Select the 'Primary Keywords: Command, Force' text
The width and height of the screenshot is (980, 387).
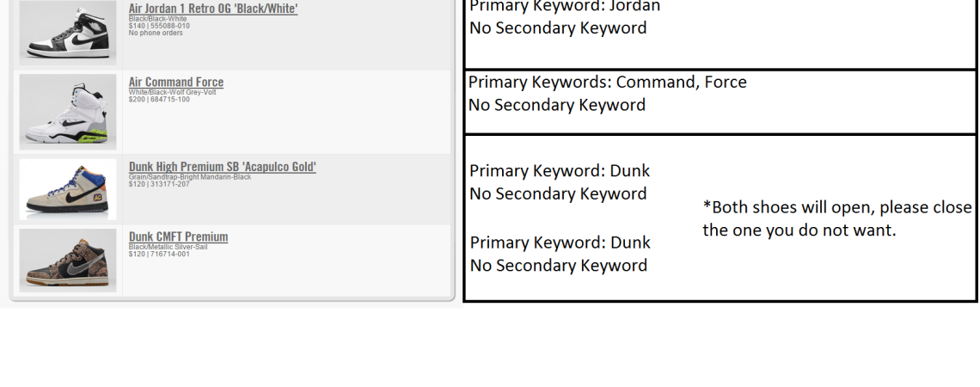(x=607, y=83)
